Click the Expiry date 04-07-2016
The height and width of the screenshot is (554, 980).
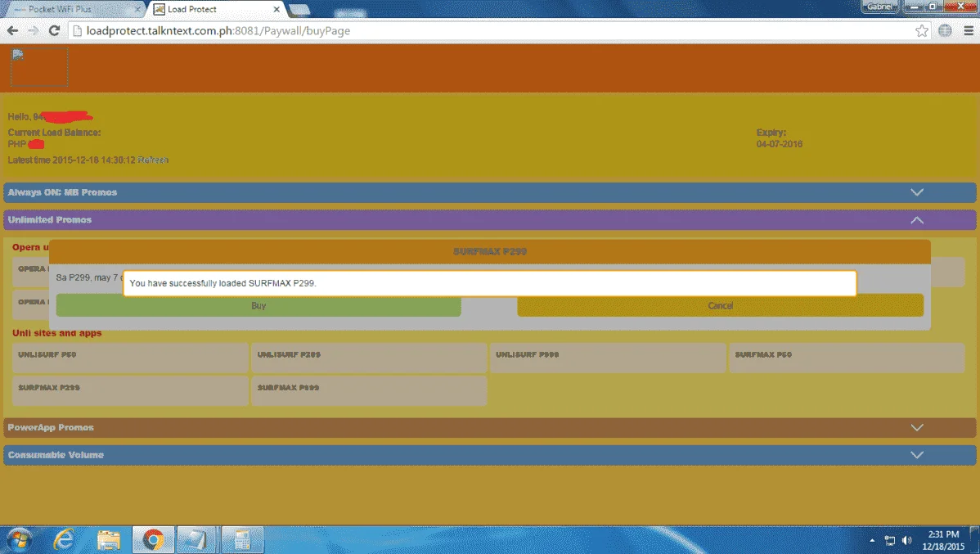click(x=780, y=144)
